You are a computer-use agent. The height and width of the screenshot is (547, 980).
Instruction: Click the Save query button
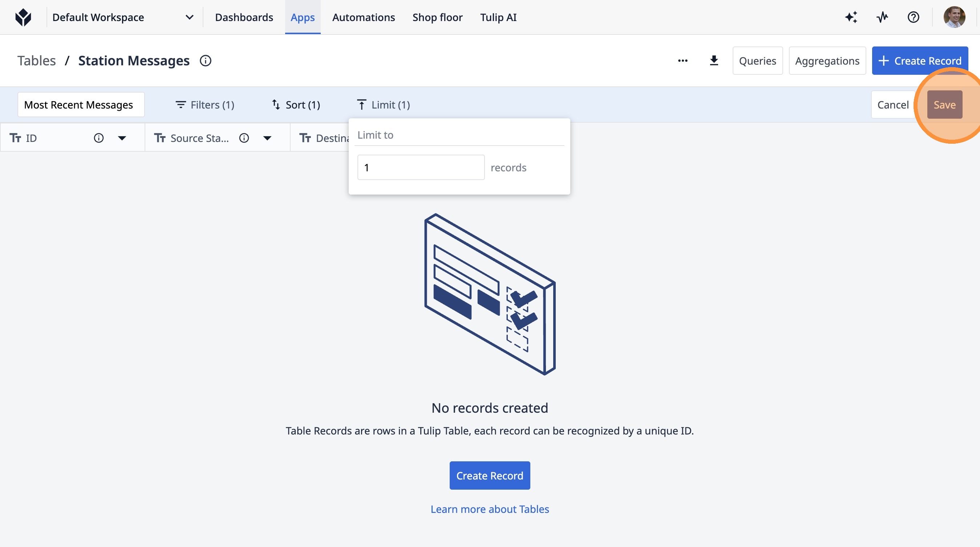pos(944,105)
